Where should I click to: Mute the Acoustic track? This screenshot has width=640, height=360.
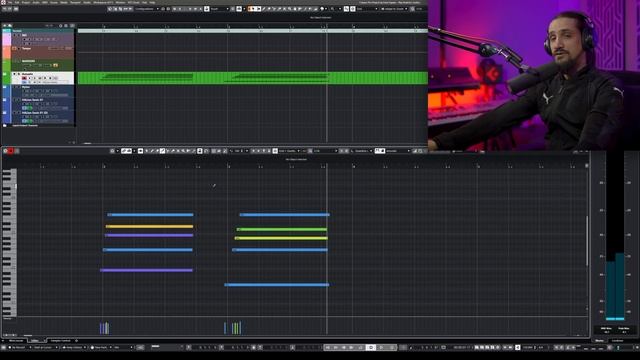[x=14, y=74]
